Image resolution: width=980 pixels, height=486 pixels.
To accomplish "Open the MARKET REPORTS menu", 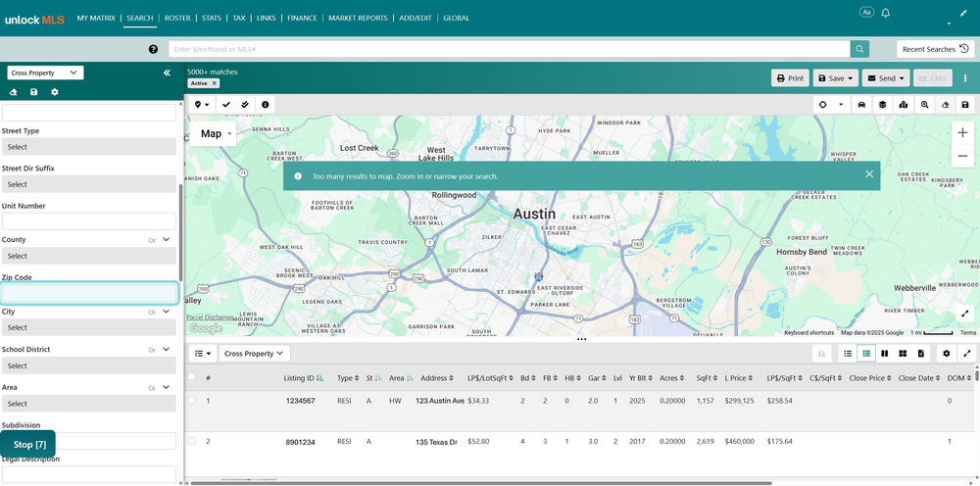I will [358, 18].
